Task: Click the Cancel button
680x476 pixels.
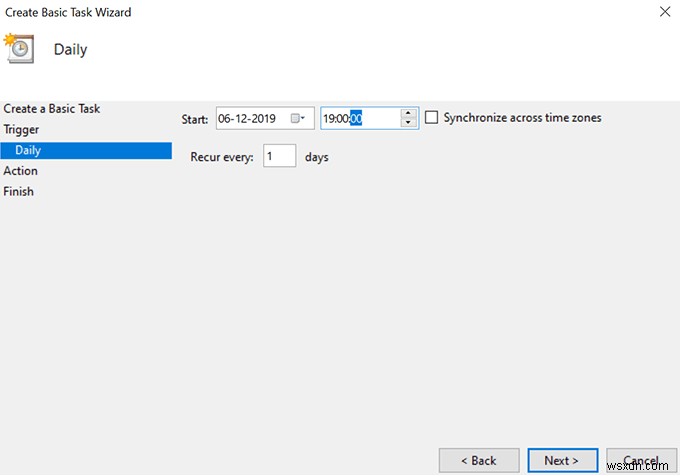Action: point(641,460)
